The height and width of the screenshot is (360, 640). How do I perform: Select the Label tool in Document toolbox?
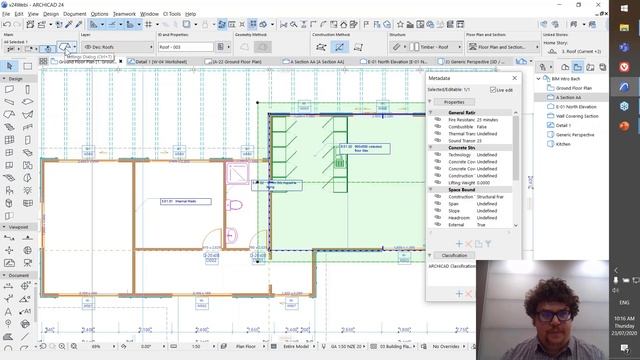(x=25, y=311)
